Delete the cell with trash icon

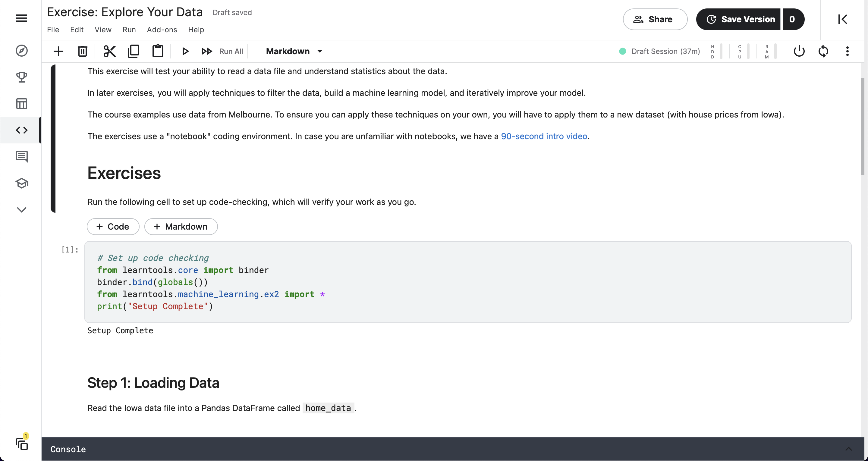82,51
